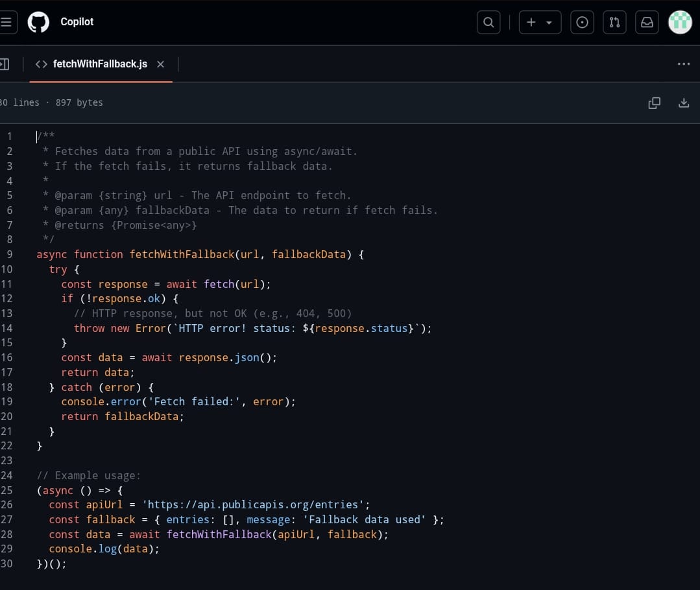Image resolution: width=700 pixels, height=590 pixels.
Task: Open the user avatar menu
Action: (680, 22)
